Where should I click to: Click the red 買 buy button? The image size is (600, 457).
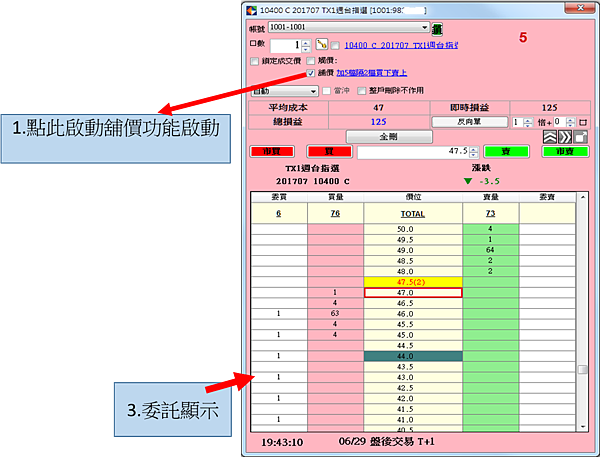point(329,152)
